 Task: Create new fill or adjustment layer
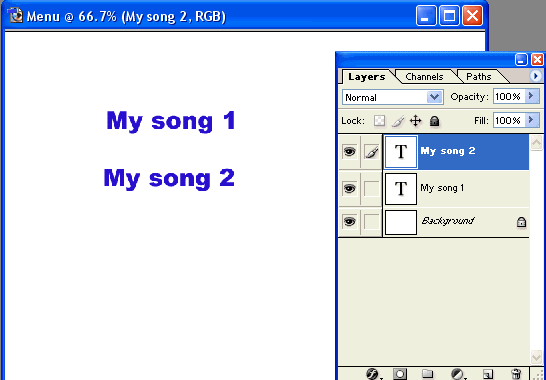pos(457,374)
